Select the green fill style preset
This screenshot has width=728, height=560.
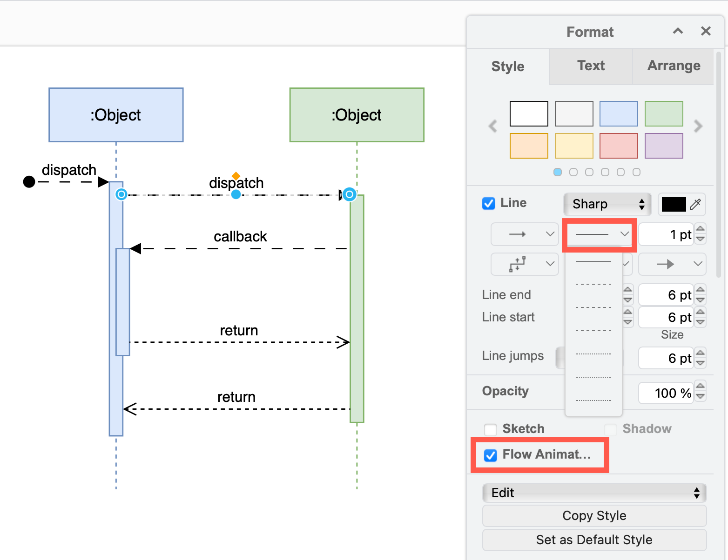tap(663, 113)
